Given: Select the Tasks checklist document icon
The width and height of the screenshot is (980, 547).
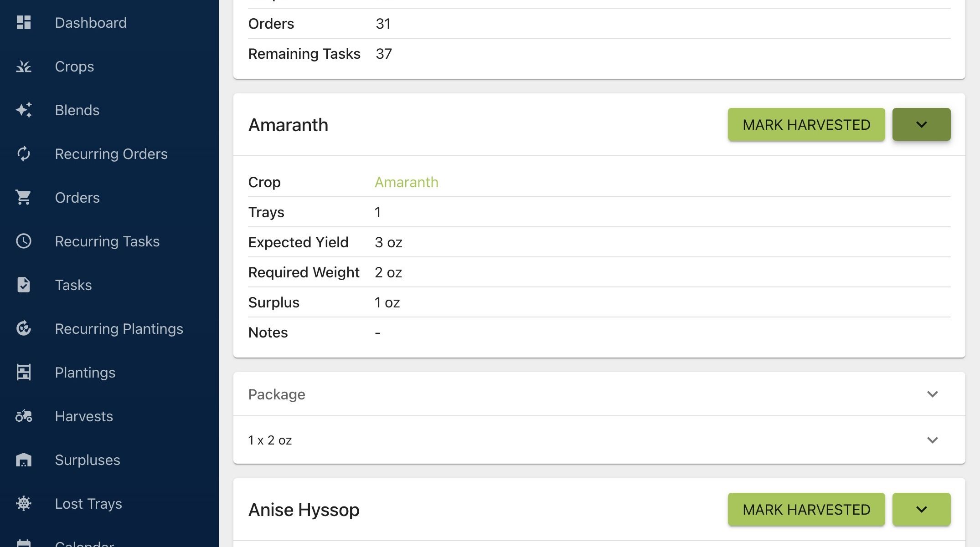Looking at the screenshot, I should coord(23,285).
